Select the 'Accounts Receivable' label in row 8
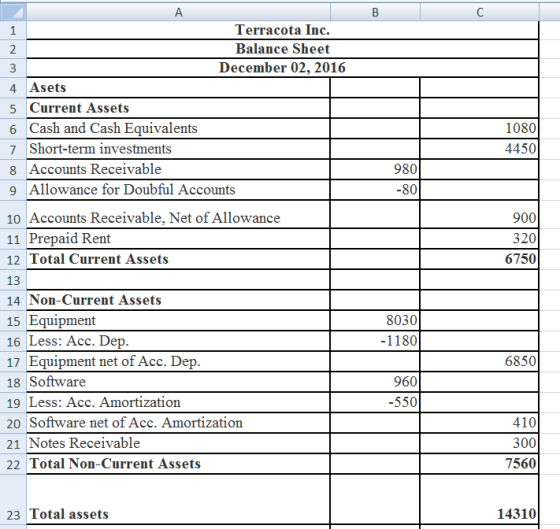Image resolution: width=560 pixels, height=529 pixels. [x=179, y=169]
